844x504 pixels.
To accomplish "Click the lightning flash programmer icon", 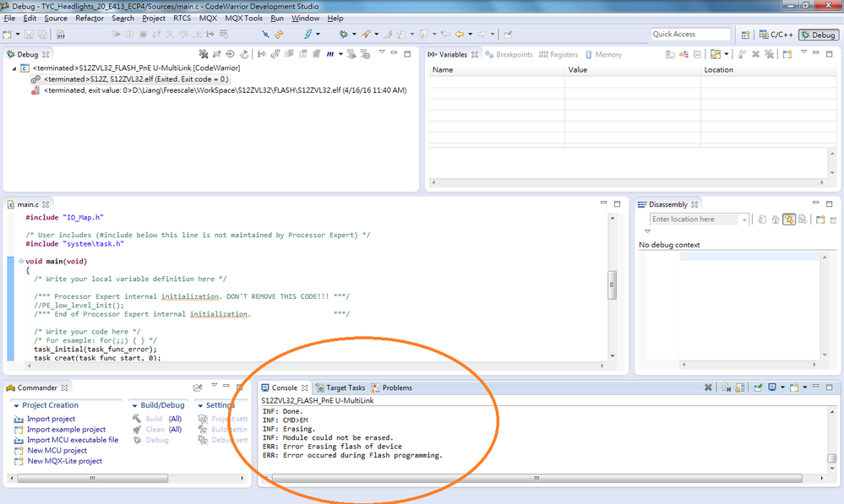I will pos(308,34).
